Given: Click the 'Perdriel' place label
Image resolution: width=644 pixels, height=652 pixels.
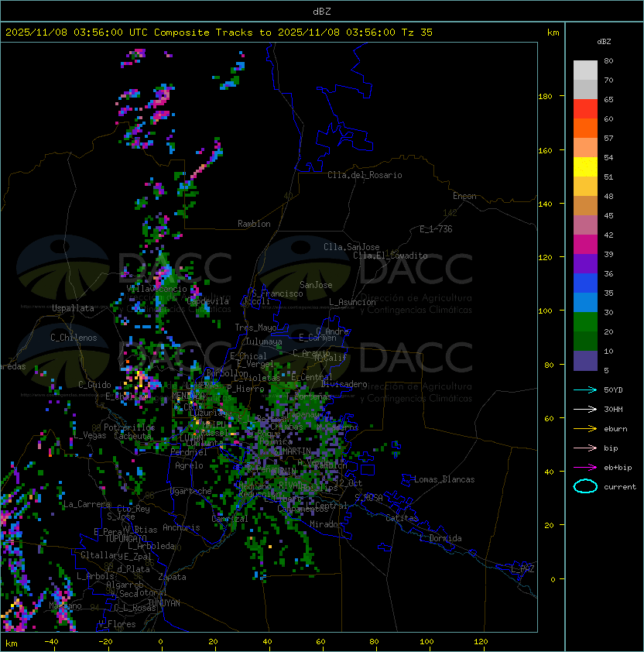Looking at the screenshot, I should (x=189, y=452).
